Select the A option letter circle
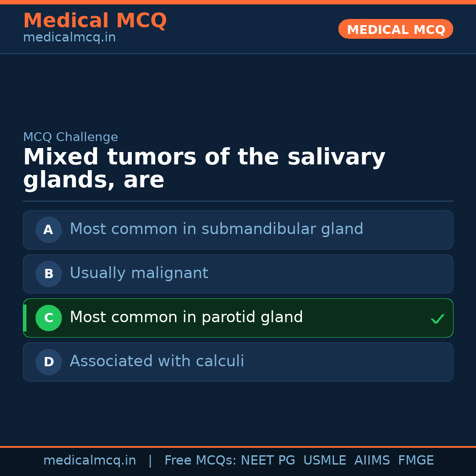The height and width of the screenshot is (476, 476). click(48, 230)
